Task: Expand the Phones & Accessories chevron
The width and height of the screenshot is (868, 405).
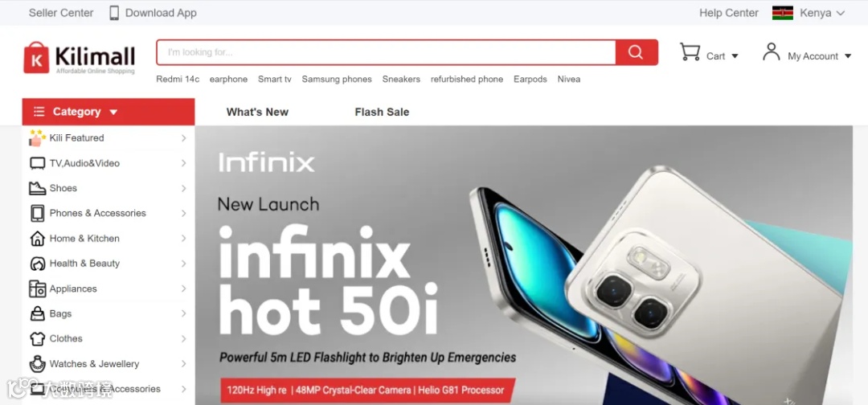Action: pos(183,213)
